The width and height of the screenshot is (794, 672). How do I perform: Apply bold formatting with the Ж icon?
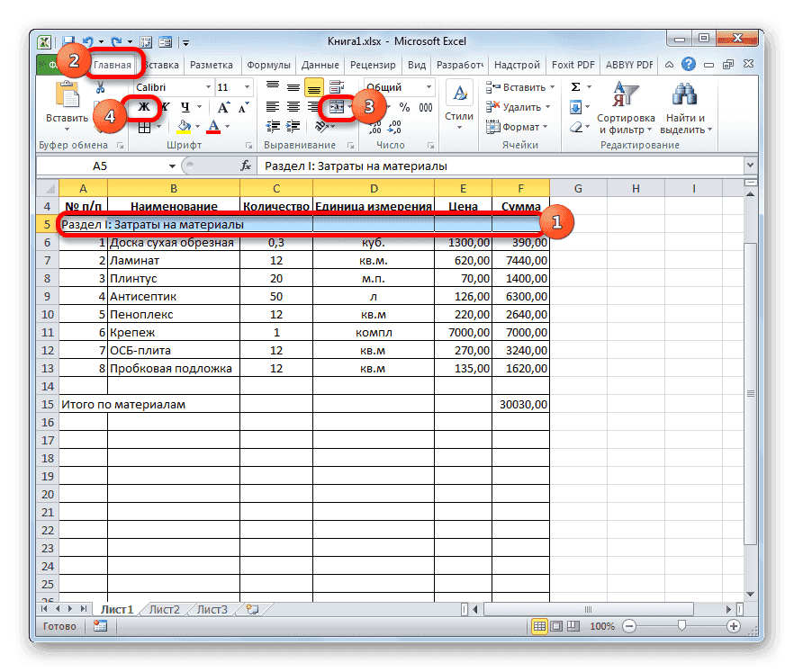[x=146, y=107]
